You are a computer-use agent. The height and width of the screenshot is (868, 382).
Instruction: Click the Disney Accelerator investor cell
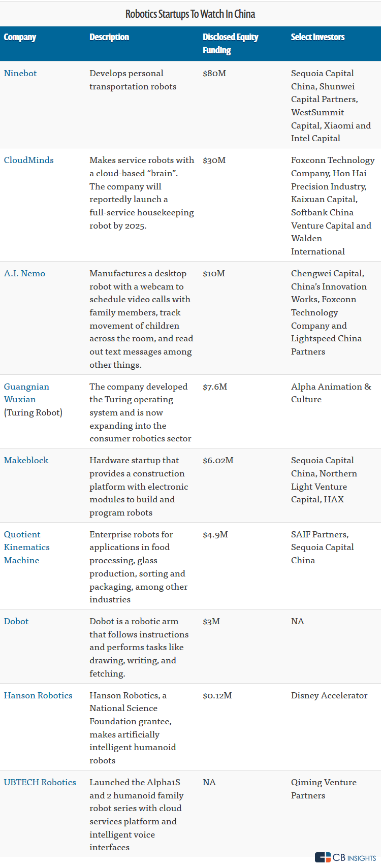[x=329, y=695]
